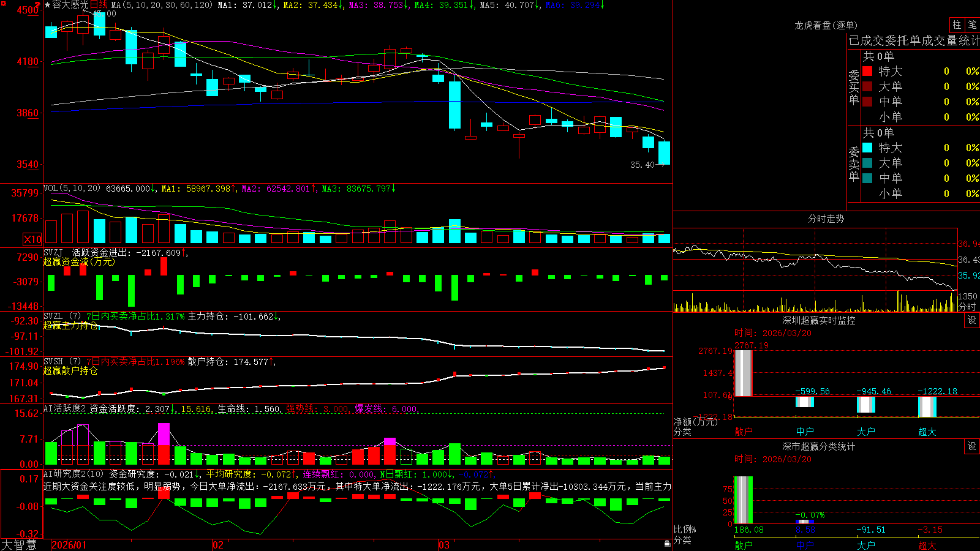Click the MA2: 37.434 value

[313, 5]
